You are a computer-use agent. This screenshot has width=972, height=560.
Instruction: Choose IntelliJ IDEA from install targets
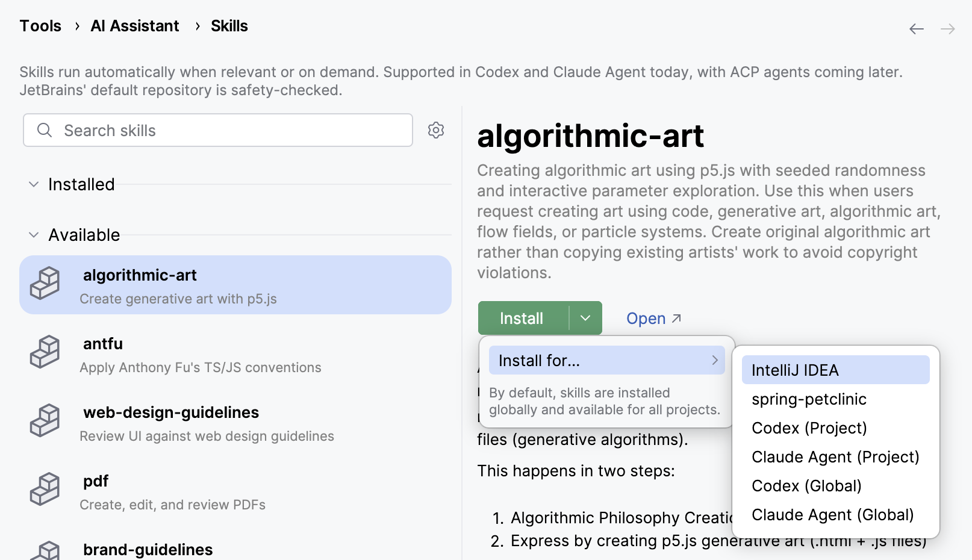click(795, 370)
